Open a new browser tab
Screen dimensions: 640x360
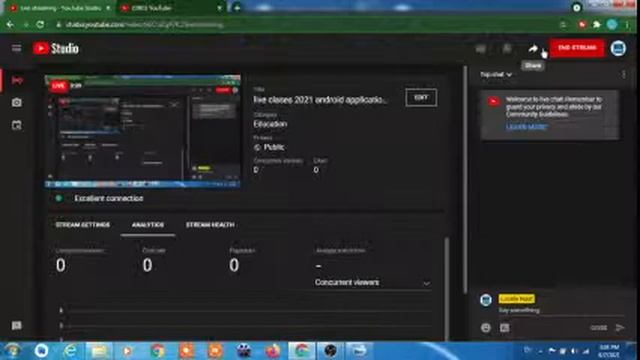click(237, 8)
